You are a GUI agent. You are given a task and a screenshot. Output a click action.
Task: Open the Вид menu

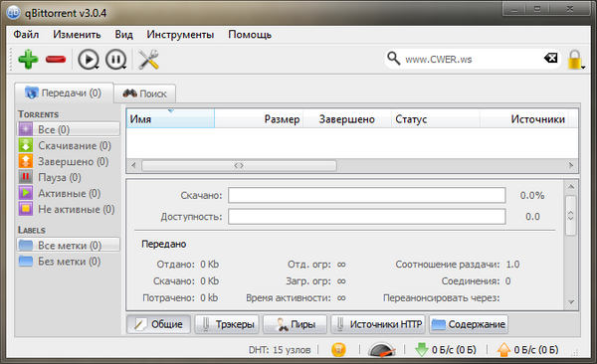pos(123,35)
